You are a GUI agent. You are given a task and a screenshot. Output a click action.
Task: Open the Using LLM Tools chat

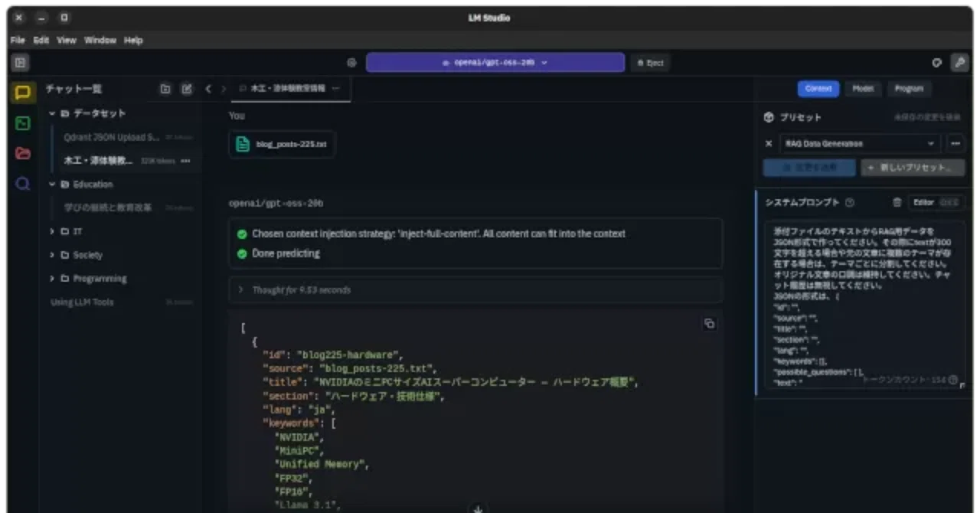coord(122,302)
